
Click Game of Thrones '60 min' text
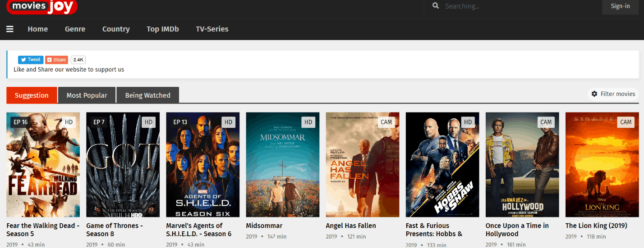116,244
